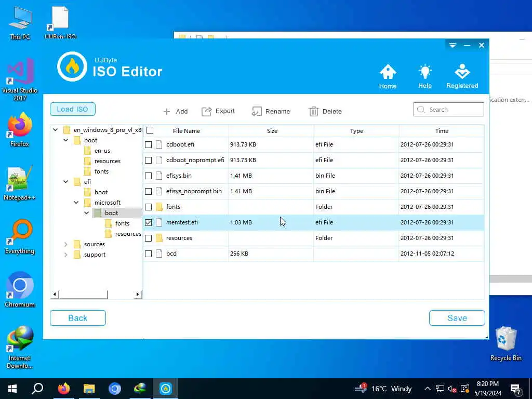The height and width of the screenshot is (399, 532).
Task: Sort by the Type column
Action: click(x=356, y=131)
